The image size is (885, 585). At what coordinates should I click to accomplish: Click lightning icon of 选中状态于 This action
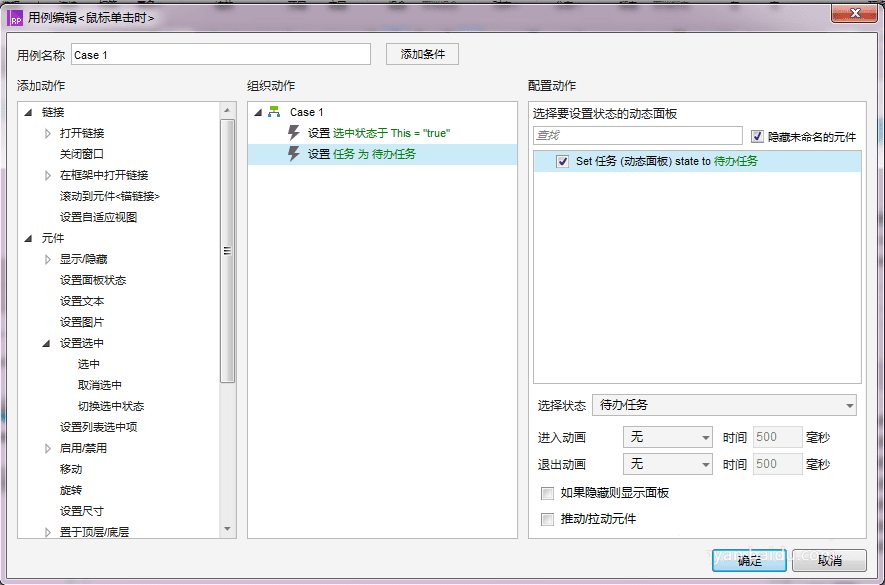[x=293, y=133]
